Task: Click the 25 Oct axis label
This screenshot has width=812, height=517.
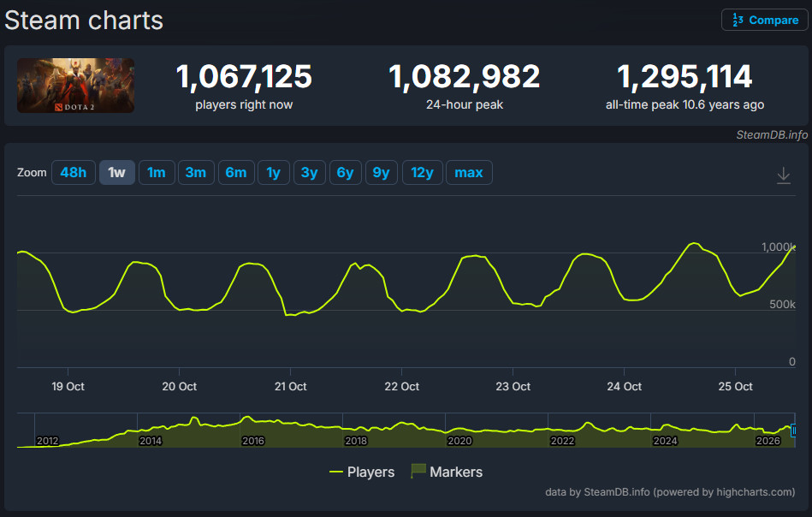Action: pos(735,386)
